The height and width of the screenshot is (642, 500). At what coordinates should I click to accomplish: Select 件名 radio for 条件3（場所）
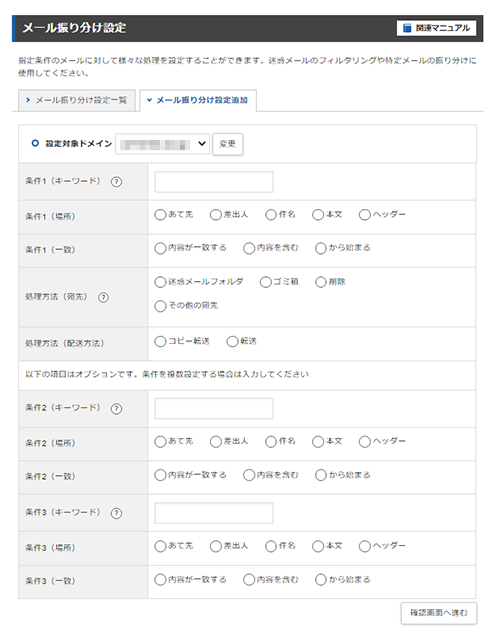click(271, 547)
